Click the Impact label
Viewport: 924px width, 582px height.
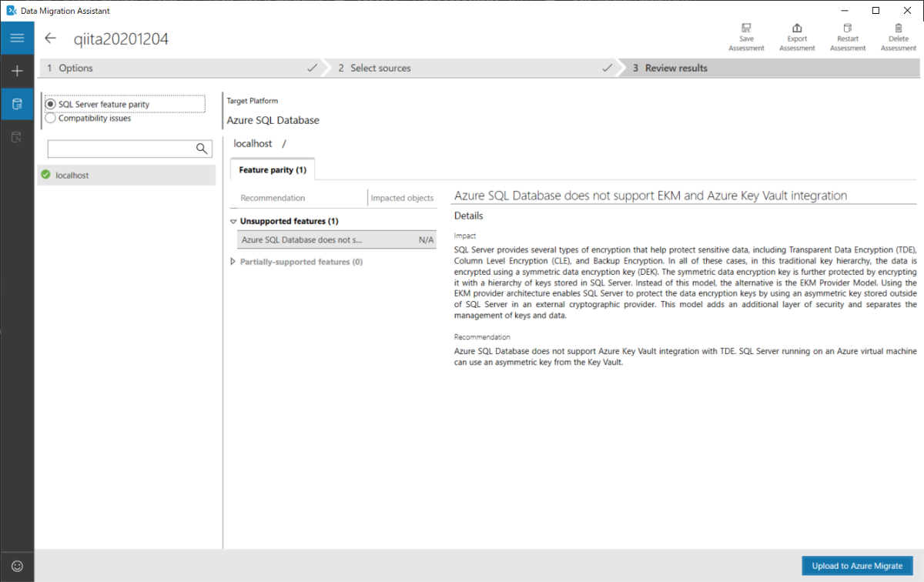point(465,236)
